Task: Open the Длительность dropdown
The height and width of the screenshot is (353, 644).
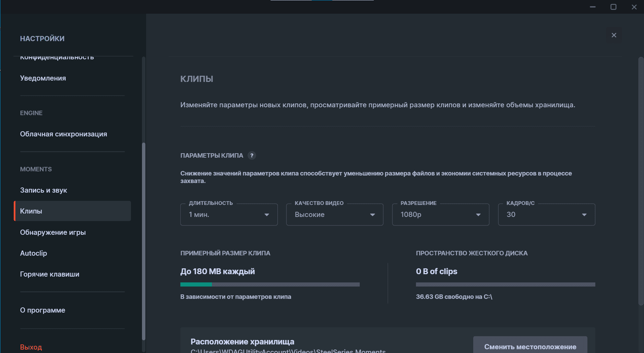Action: [229, 215]
